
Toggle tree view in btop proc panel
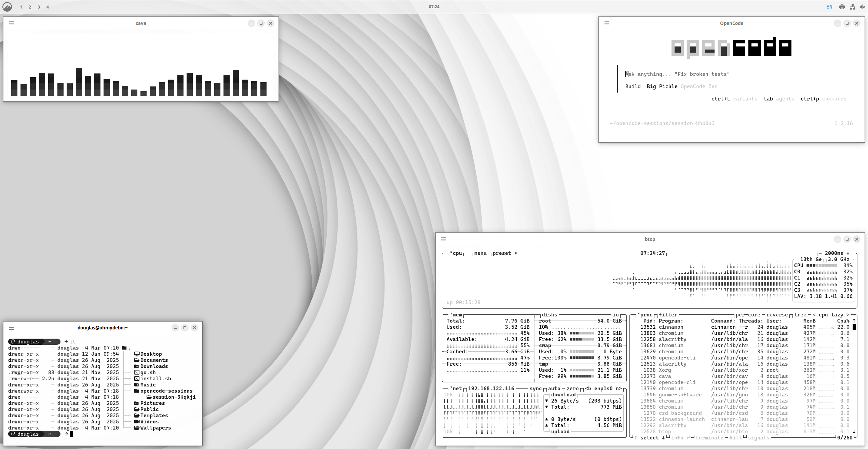pos(800,315)
